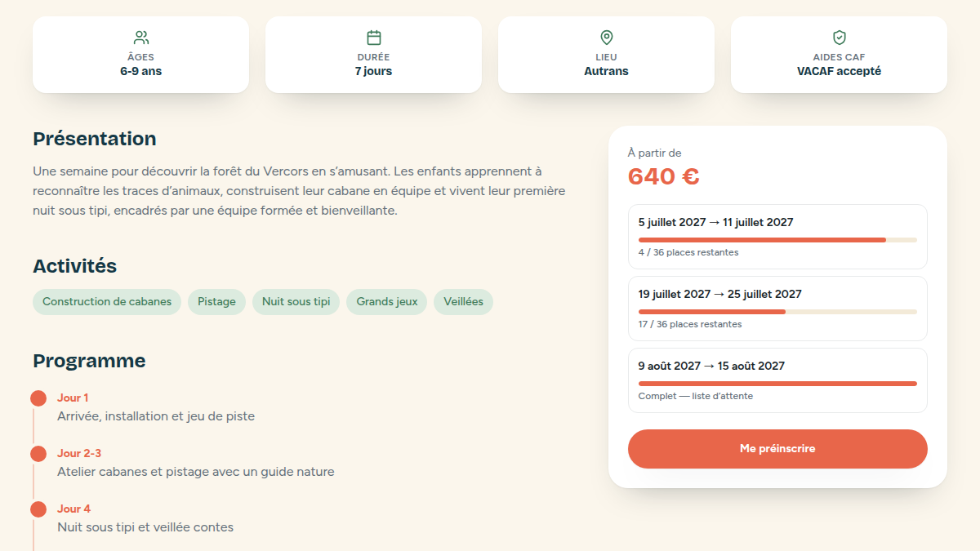The height and width of the screenshot is (551, 980).
Task: Select the 5 juillet → 11 juillet session
Action: (x=777, y=237)
